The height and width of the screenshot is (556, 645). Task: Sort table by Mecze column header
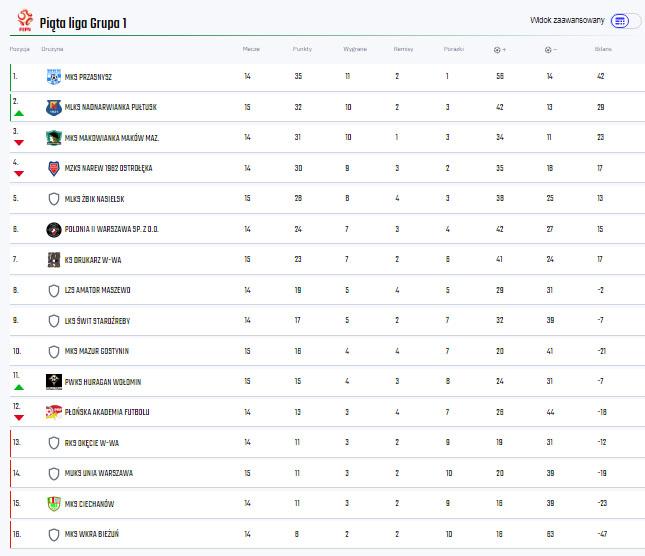(250, 48)
